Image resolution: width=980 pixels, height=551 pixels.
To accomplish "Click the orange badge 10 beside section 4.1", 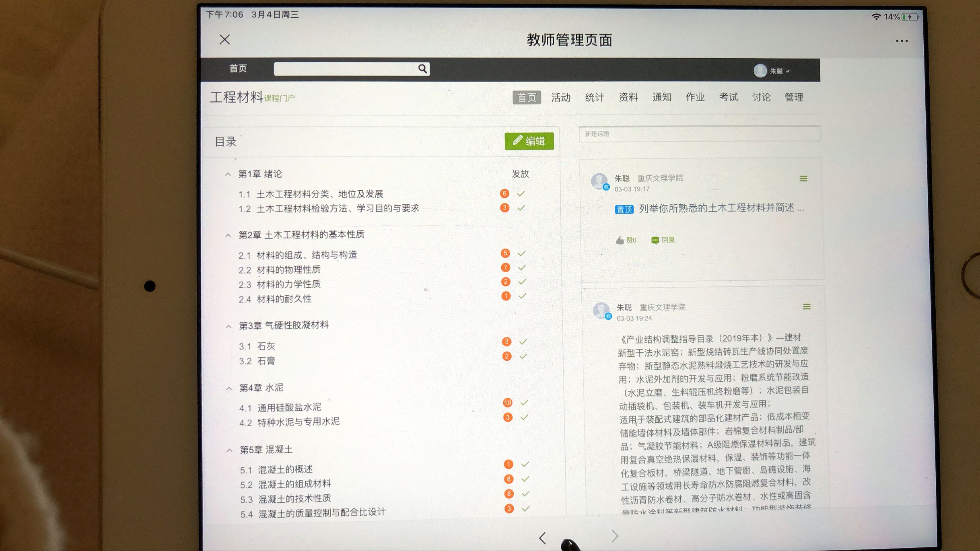I will pos(508,403).
